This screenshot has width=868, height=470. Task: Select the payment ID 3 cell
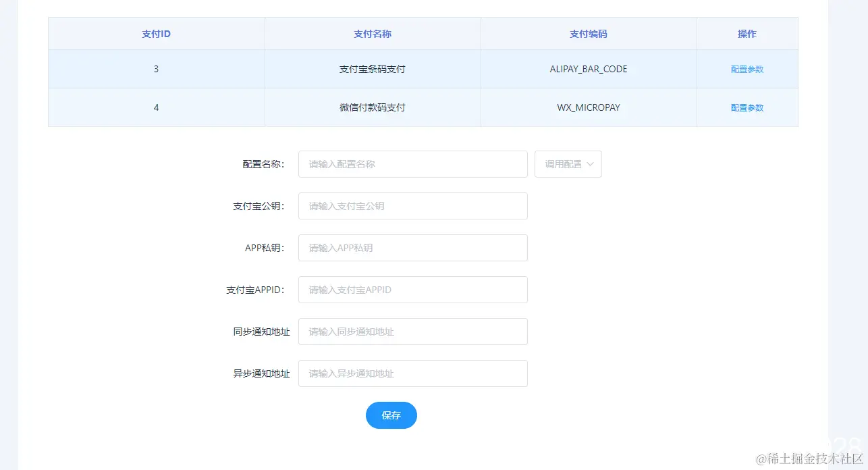157,69
